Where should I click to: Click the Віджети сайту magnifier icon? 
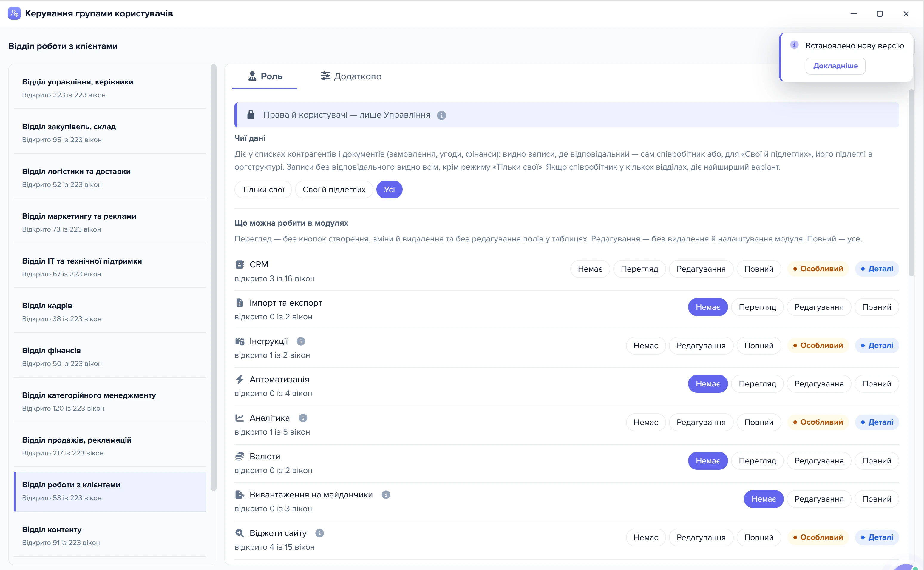240,533
